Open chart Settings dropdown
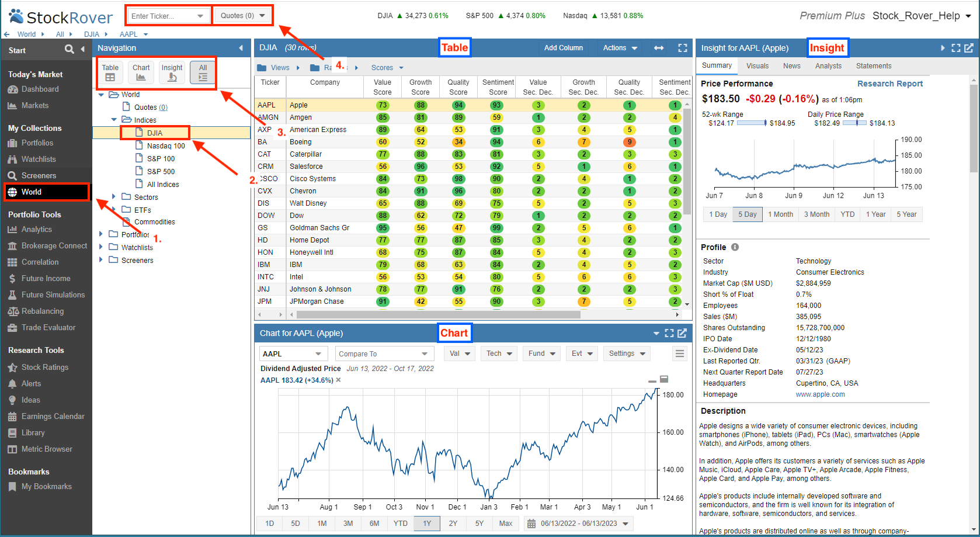Image resolution: width=980 pixels, height=537 pixels. [x=627, y=354]
